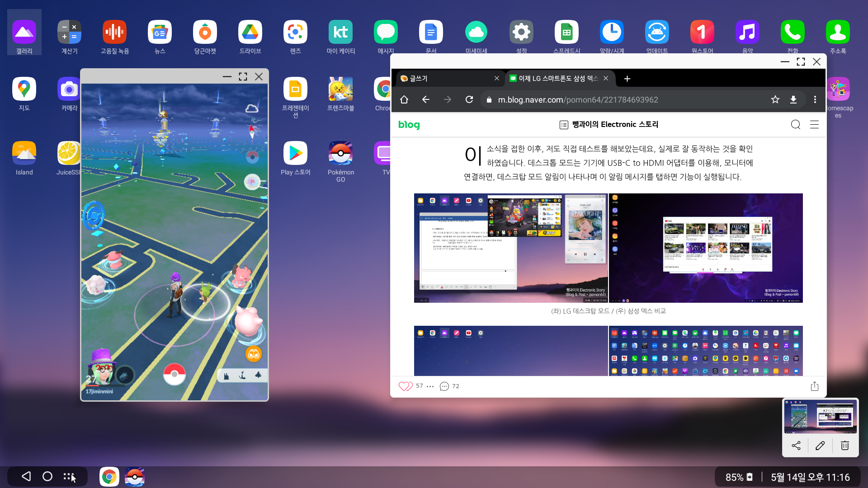This screenshot has width=868, height=488.
Task: Open the screenshot preview thumbnail
Action: [x=820, y=417]
